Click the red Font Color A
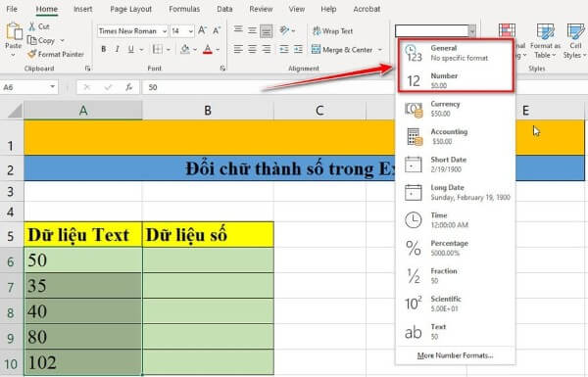 coord(208,49)
